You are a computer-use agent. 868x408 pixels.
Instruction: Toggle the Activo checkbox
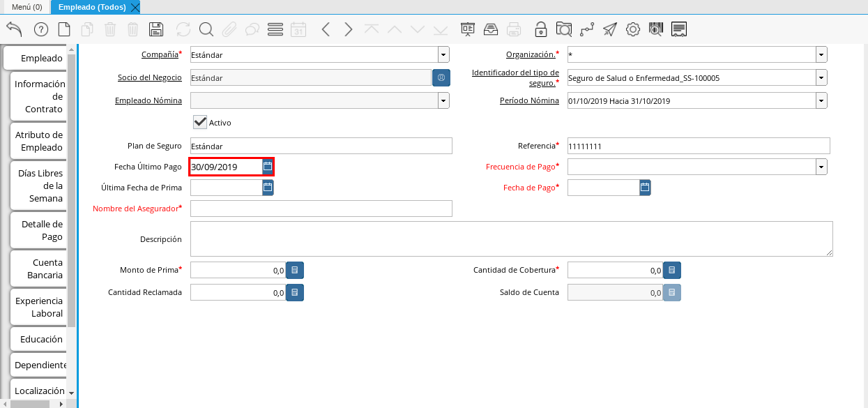(x=200, y=122)
